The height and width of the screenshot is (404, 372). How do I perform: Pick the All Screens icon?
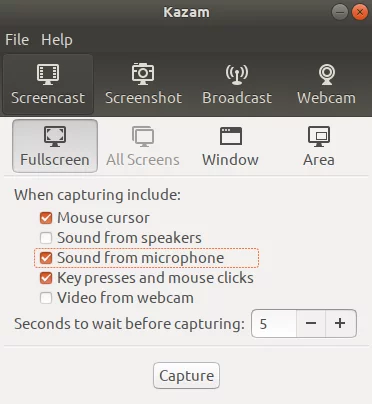coord(143,136)
